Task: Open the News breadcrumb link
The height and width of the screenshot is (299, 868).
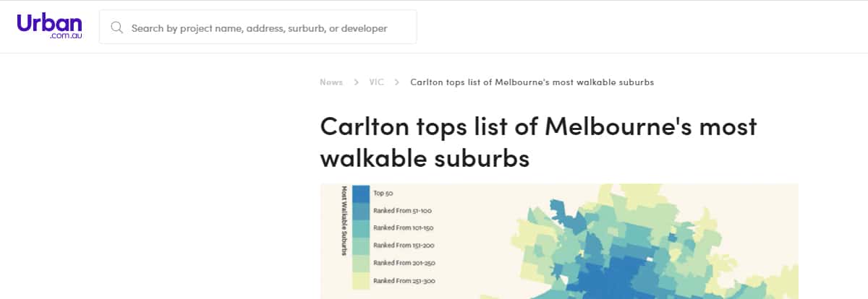Action: [x=331, y=82]
